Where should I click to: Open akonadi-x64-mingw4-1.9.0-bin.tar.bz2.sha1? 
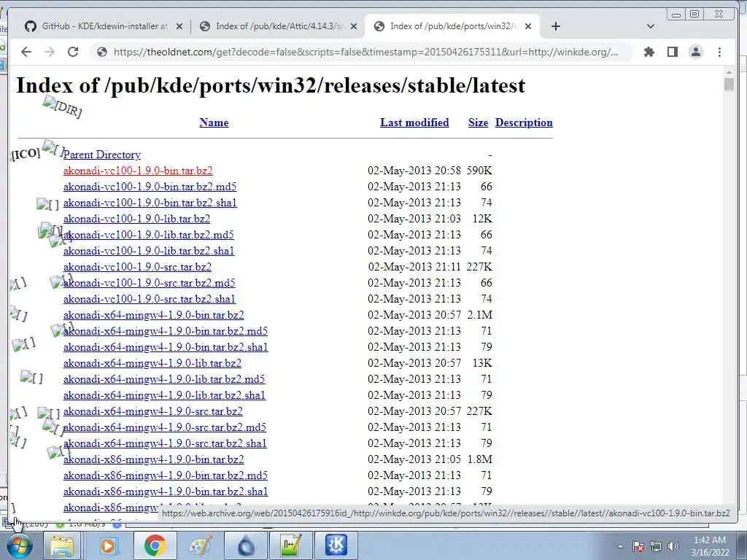point(166,347)
